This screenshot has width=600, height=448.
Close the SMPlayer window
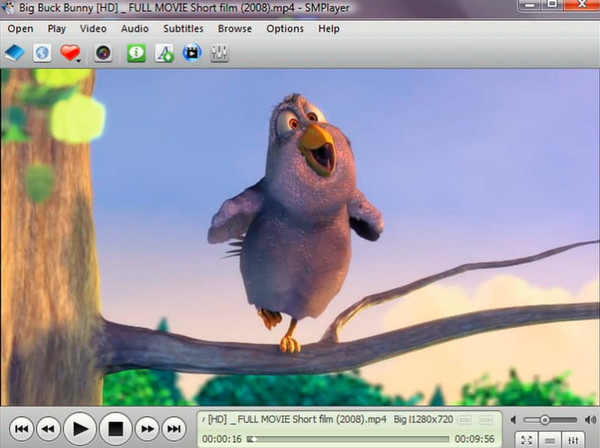[582, 5]
